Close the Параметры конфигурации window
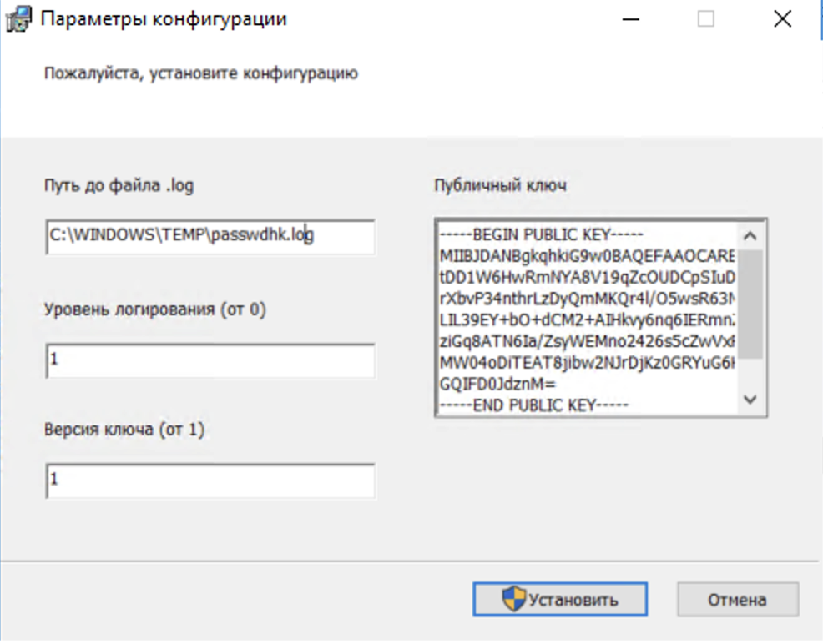Viewport: 823px width, 644px height. [x=782, y=19]
